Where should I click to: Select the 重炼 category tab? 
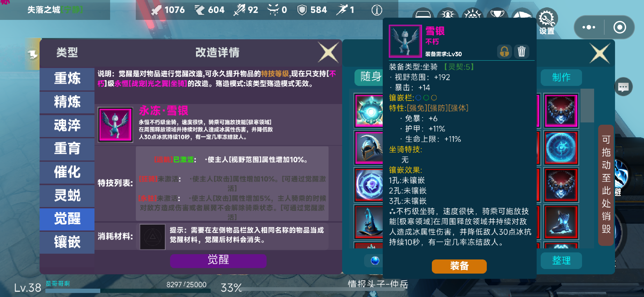tap(67, 78)
